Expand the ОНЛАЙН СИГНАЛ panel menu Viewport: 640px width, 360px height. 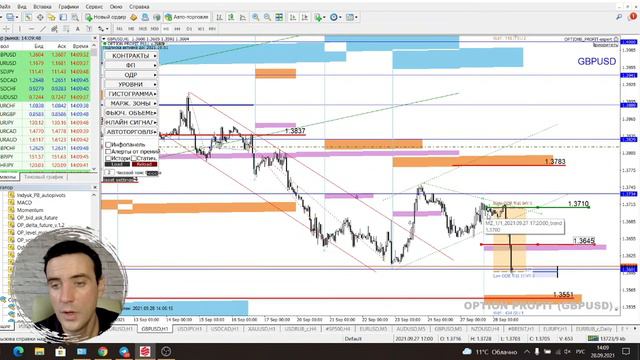tap(131, 122)
